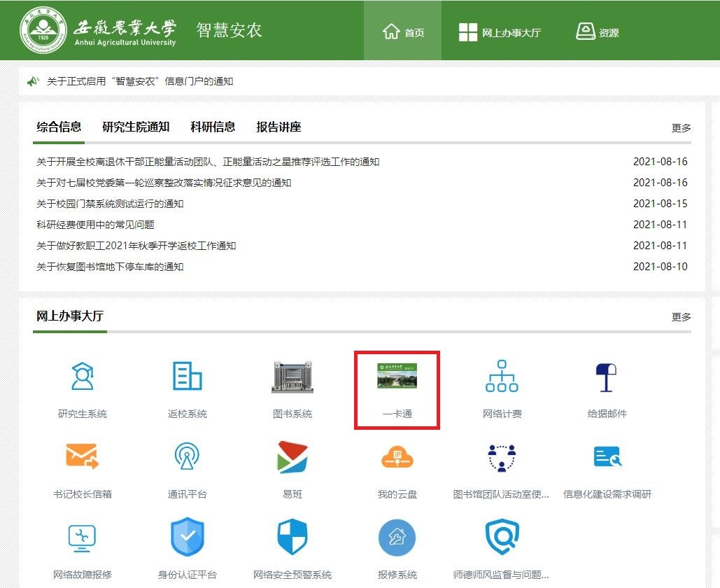Image resolution: width=720 pixels, height=588 pixels.
Task: Open the notice 关于校园门禁系统测试运行的通知
Action: (110, 204)
